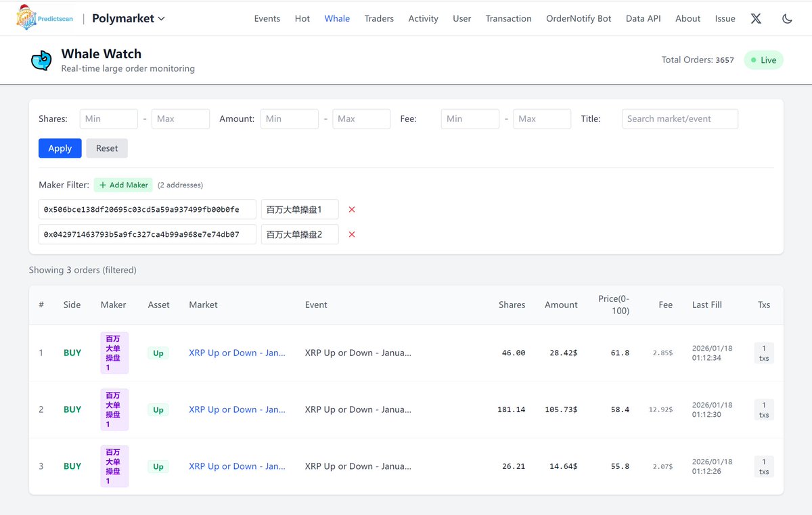Click the Whale Watch whale icon
The image size is (812, 515).
click(41, 60)
